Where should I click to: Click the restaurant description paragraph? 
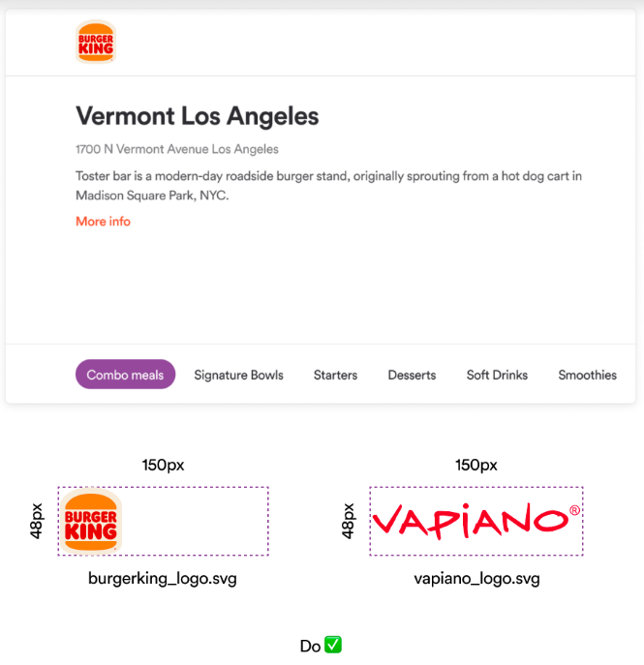click(x=329, y=186)
